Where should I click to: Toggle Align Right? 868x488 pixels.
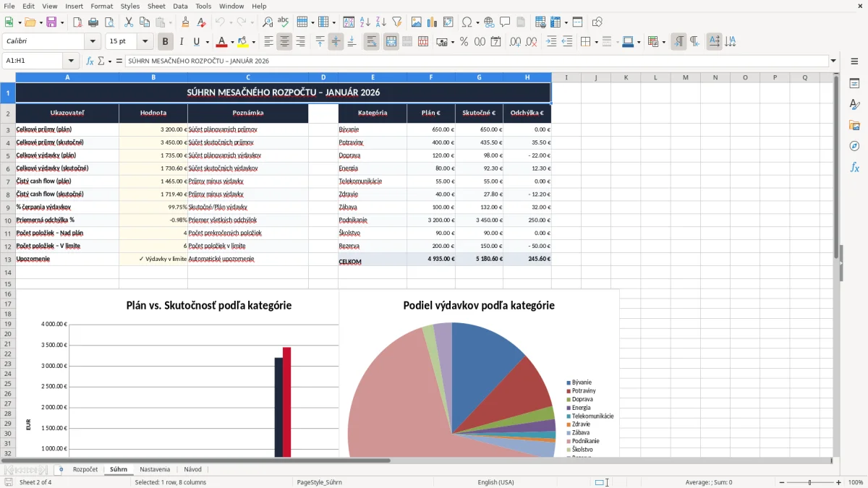tap(300, 42)
